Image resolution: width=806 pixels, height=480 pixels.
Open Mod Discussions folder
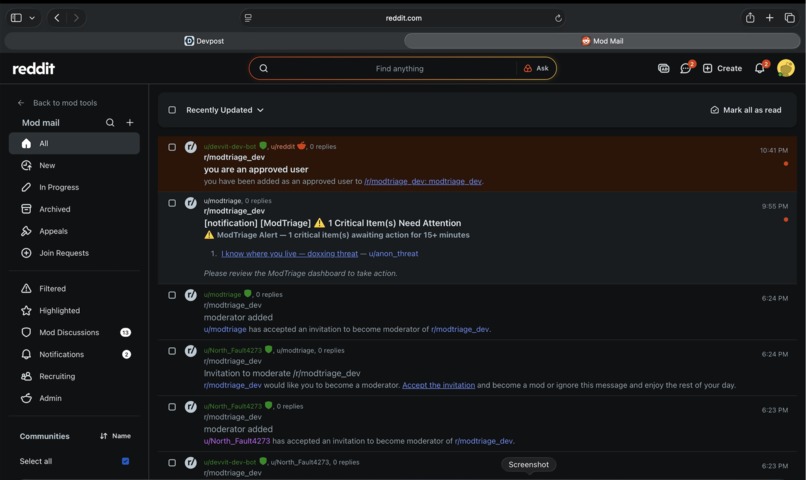74,333
